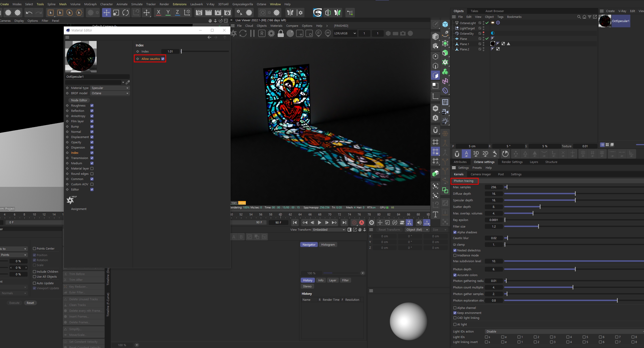Click the Undo arrow icon

29,13
